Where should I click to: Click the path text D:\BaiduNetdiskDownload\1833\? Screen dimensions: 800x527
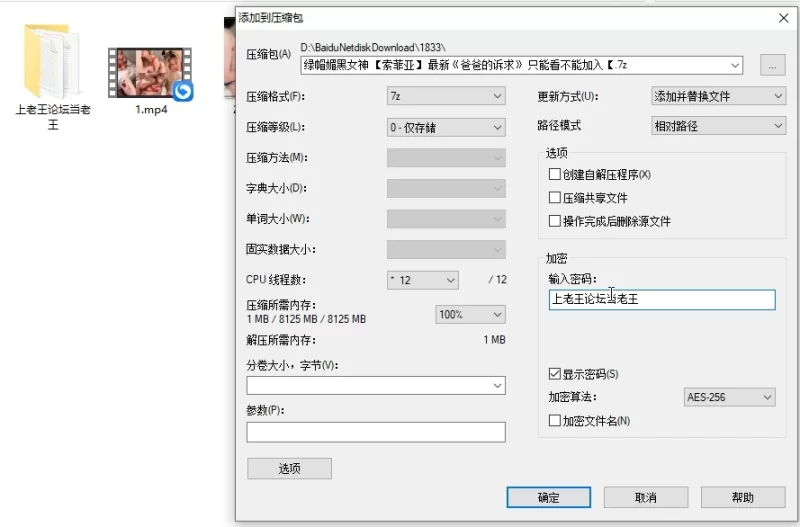[x=373, y=47]
